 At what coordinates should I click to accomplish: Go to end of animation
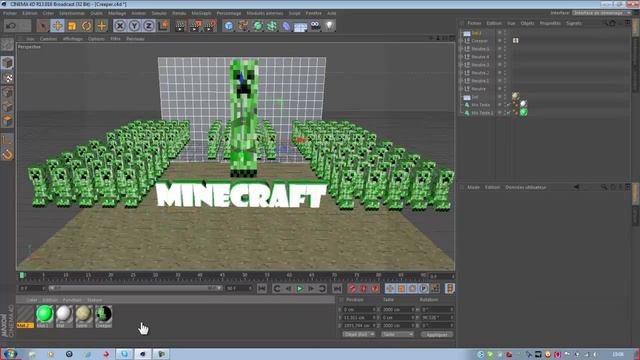[x=337, y=289]
